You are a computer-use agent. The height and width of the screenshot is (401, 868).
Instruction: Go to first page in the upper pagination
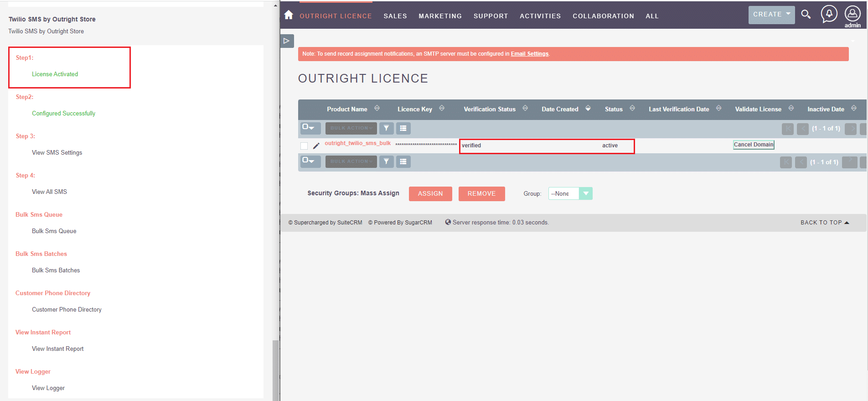pos(787,129)
